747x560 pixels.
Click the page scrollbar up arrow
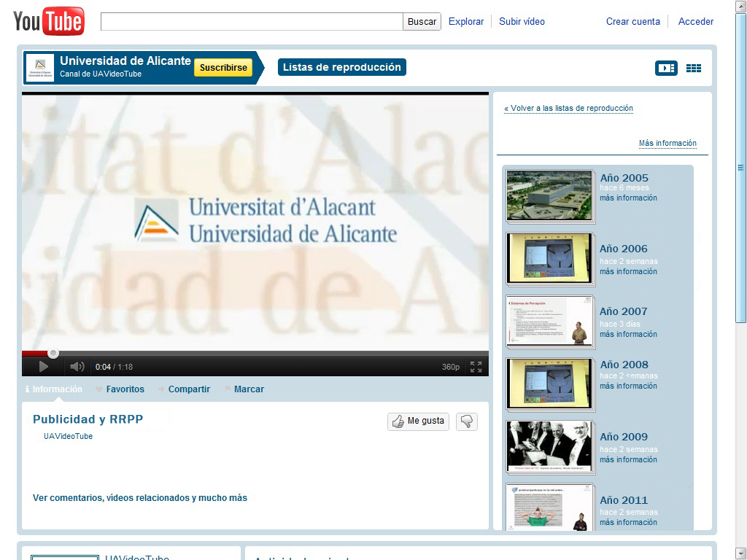[x=741, y=6]
